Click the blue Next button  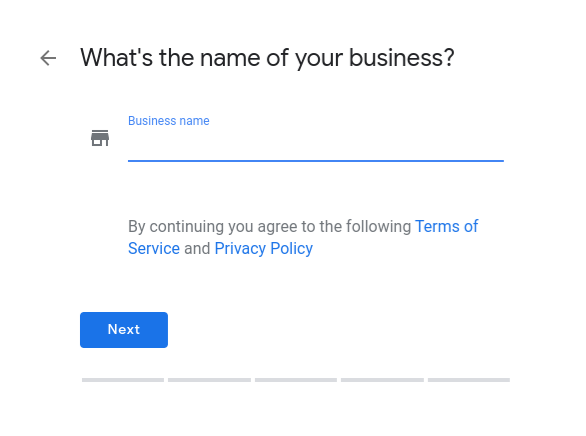click(124, 330)
